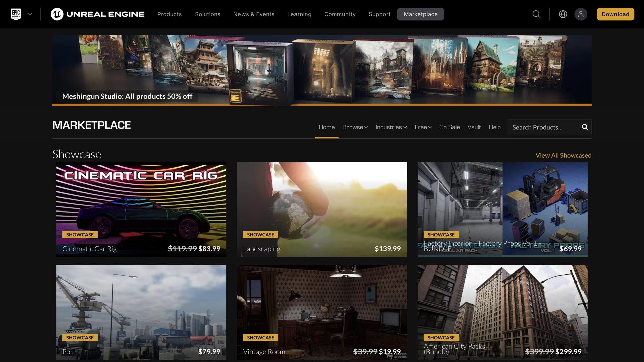644x362 pixels.
Task: Open the Cinematic Car Rig showcase thumbnail
Action: (141, 209)
